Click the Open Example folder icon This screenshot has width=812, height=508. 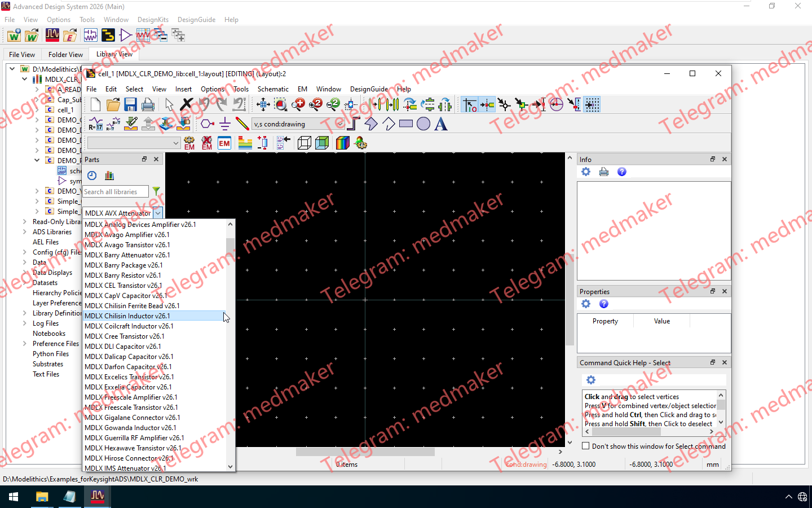pos(70,36)
